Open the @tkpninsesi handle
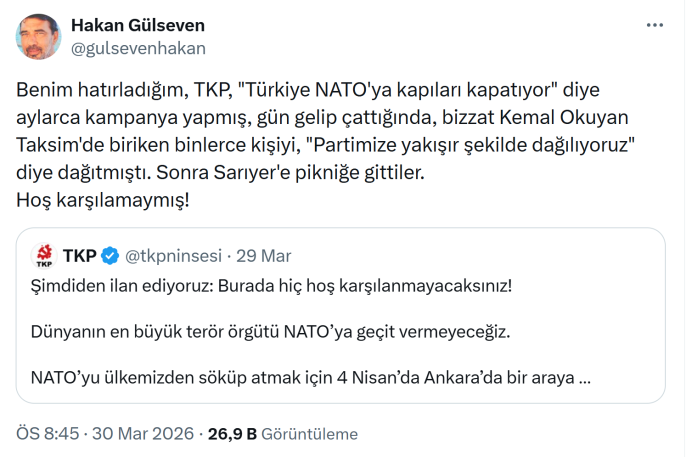 click(x=173, y=256)
